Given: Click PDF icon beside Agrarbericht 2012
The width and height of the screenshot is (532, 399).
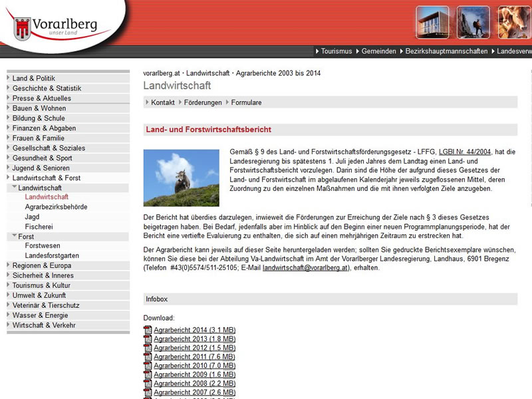Looking at the screenshot, I should 148,348.
